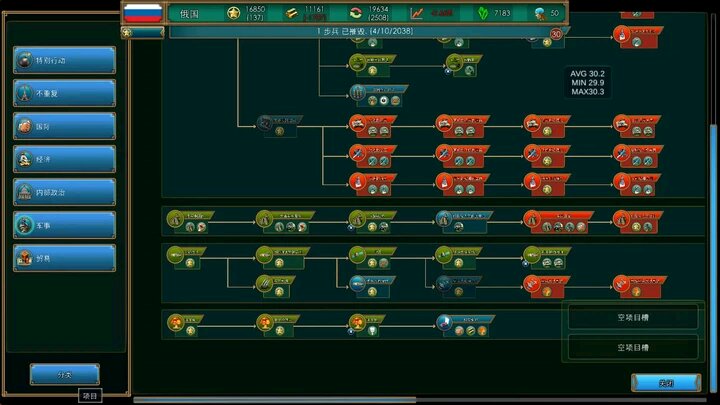
Task: Select the second mushroom-cloud nuclear project node
Action: pyautogui.click(x=277, y=325)
